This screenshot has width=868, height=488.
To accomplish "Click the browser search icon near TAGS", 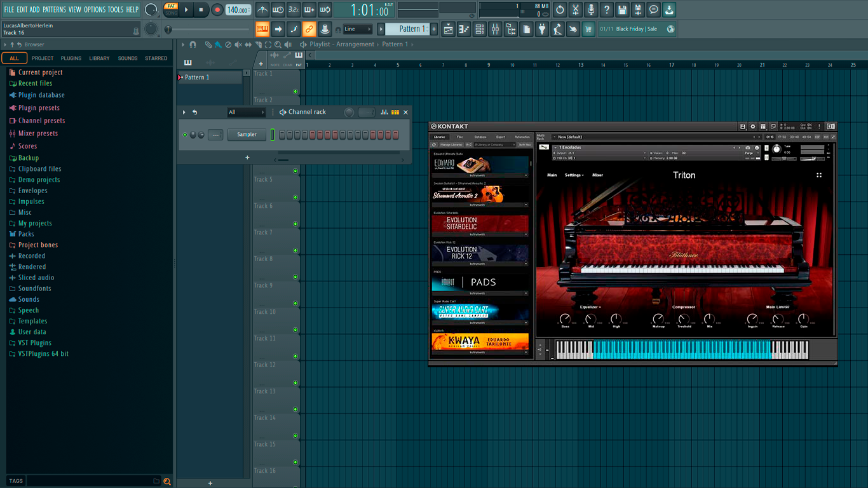I will [x=167, y=481].
